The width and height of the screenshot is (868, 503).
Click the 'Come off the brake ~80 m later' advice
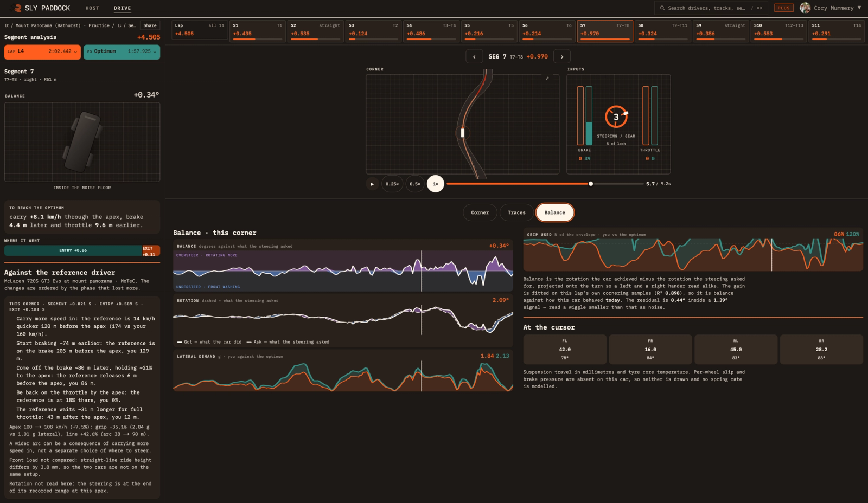click(x=86, y=375)
